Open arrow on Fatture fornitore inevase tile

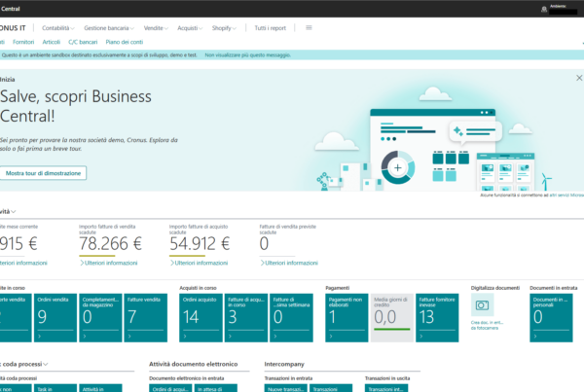[x=421, y=337]
